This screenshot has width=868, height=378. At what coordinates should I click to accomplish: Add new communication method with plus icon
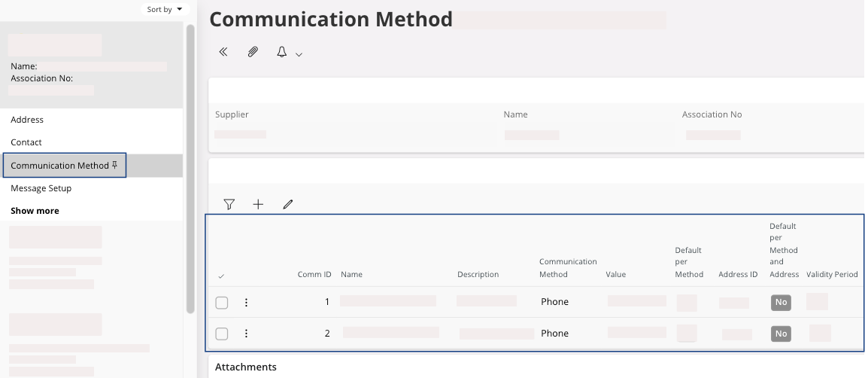click(x=258, y=204)
